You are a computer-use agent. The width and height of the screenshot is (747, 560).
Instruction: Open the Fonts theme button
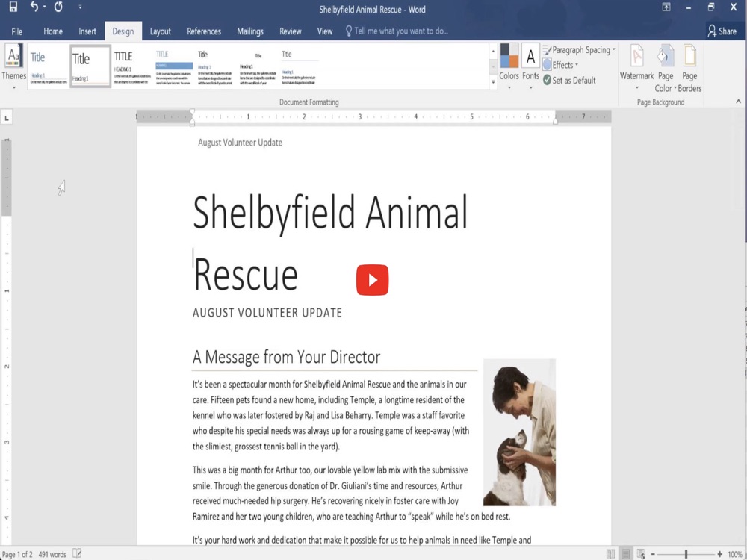pyautogui.click(x=530, y=66)
